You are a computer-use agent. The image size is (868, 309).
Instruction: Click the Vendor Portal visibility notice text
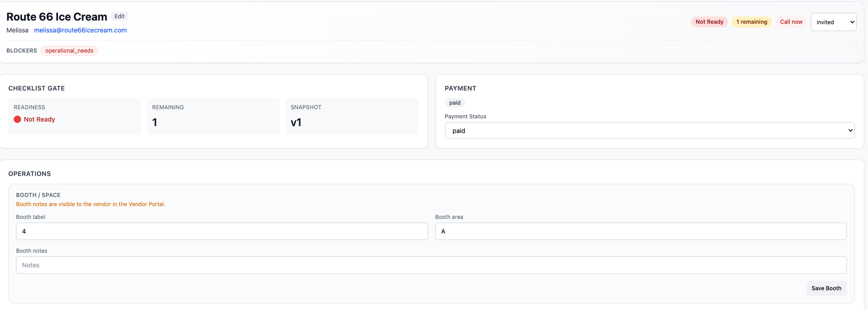(91, 204)
